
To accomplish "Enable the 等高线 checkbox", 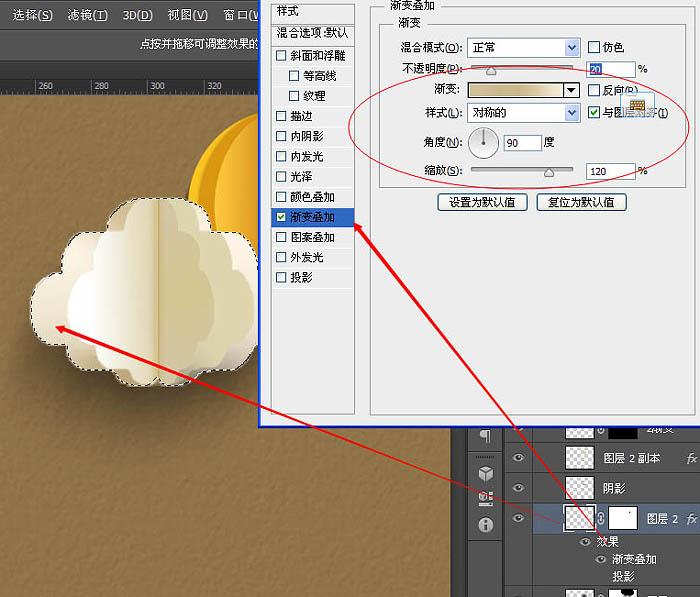I will point(294,76).
